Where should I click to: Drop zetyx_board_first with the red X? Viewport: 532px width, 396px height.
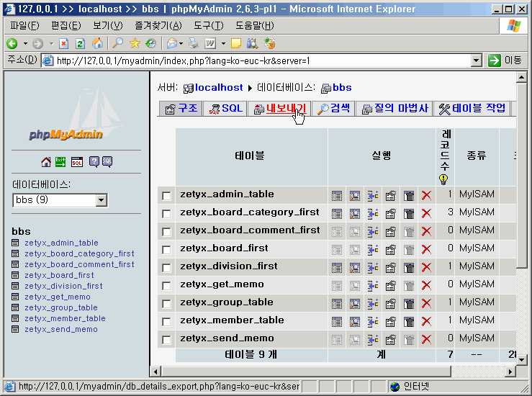(x=426, y=250)
